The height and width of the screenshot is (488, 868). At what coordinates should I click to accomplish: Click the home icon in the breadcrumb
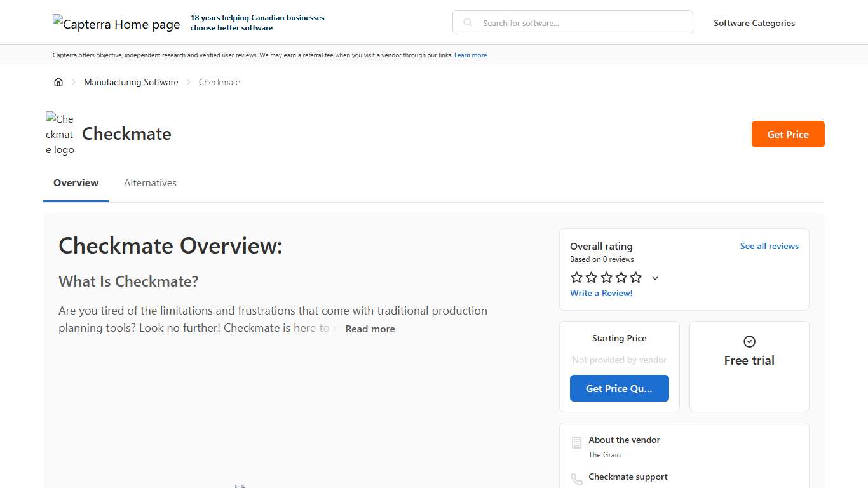click(58, 81)
